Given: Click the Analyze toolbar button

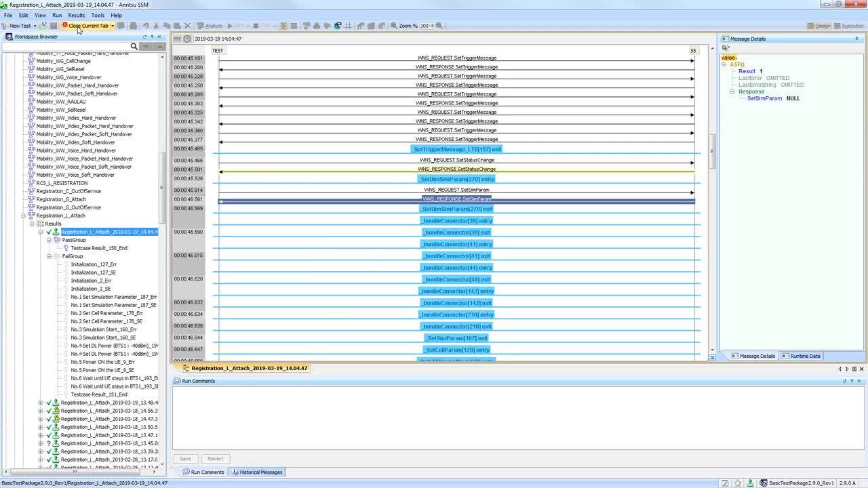Looking at the screenshot, I should (x=209, y=26).
